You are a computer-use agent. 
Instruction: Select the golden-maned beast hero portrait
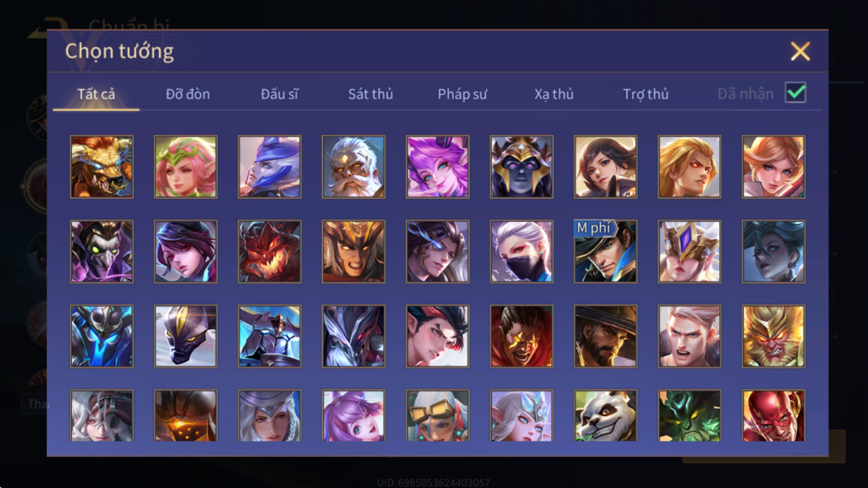(102, 167)
